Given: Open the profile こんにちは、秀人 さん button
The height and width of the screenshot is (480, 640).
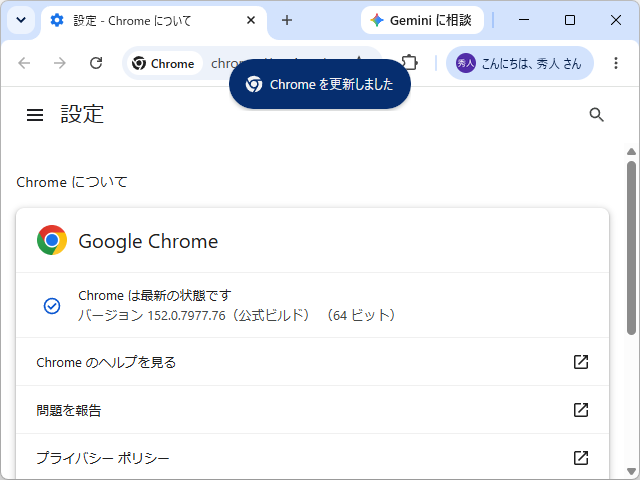Looking at the screenshot, I should (519, 63).
